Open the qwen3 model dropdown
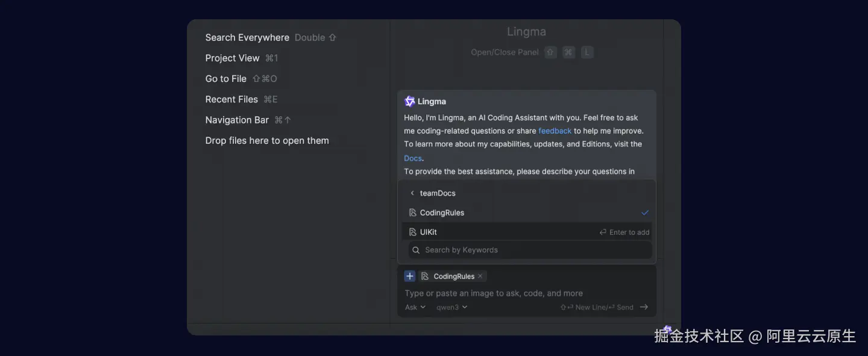868x356 pixels. pos(452,307)
